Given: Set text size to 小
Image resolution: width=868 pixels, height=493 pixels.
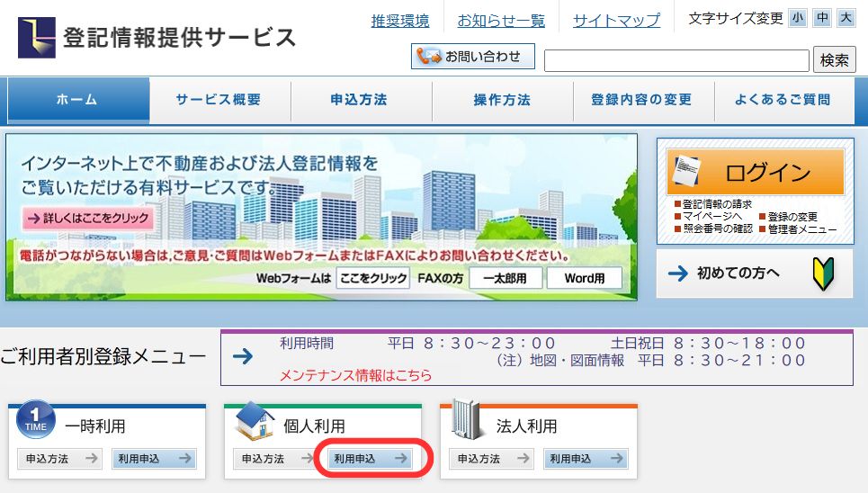Looking at the screenshot, I should point(798,18).
